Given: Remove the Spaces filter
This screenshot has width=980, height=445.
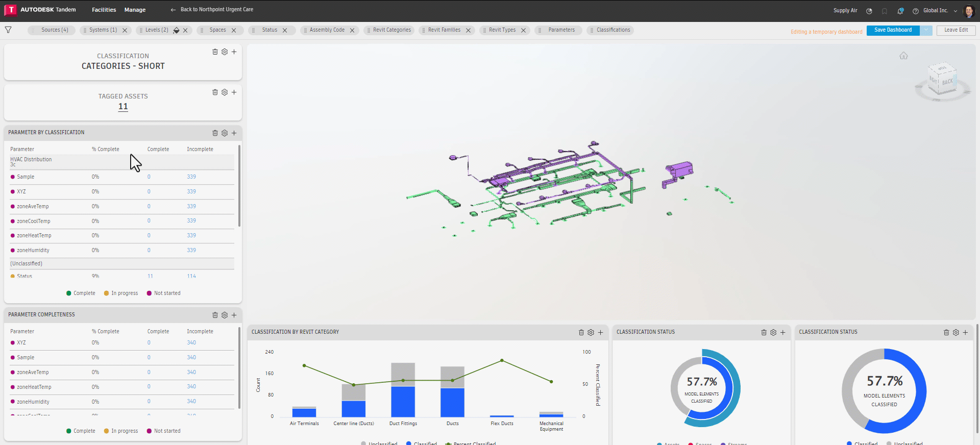Looking at the screenshot, I should 234,30.
